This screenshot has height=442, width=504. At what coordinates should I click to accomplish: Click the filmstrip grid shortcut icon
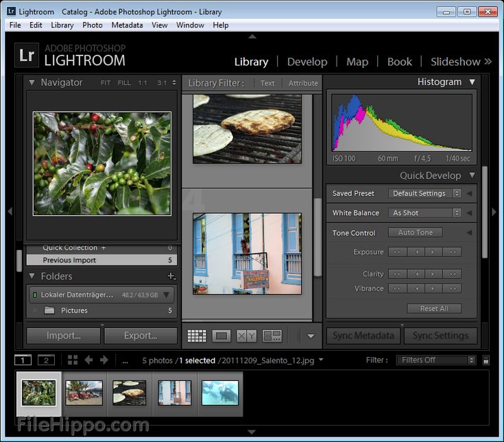(73, 360)
